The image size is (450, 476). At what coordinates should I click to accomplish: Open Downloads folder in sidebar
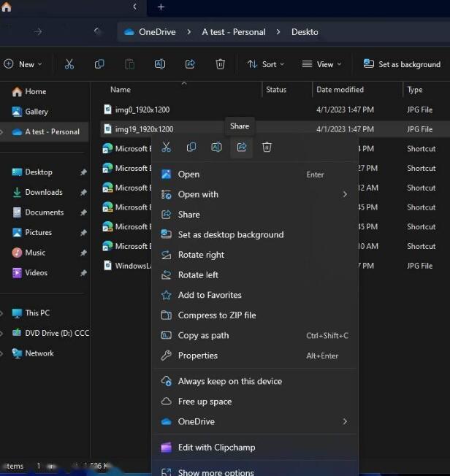pos(43,192)
